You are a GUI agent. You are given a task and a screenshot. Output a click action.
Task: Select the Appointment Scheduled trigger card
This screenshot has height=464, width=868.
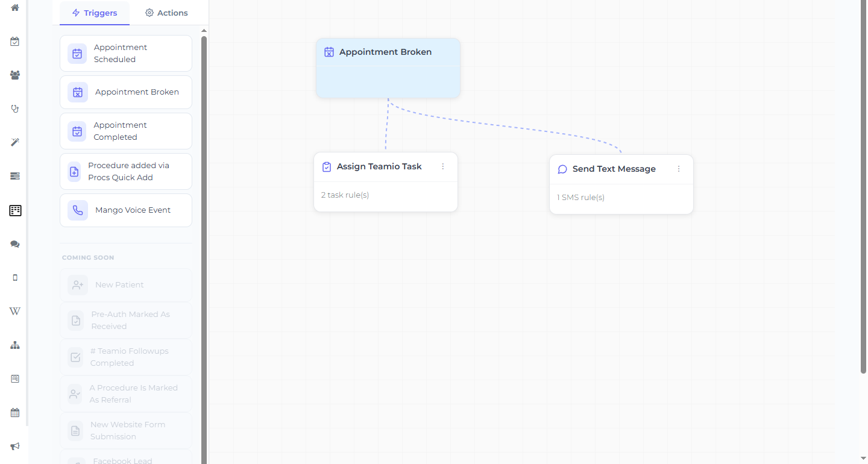(126, 54)
